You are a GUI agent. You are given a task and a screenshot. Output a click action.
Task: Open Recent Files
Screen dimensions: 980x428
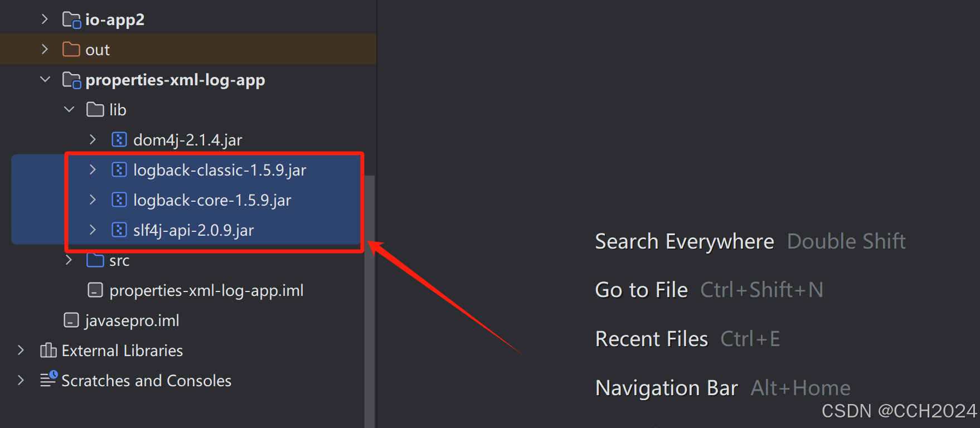[x=651, y=338]
